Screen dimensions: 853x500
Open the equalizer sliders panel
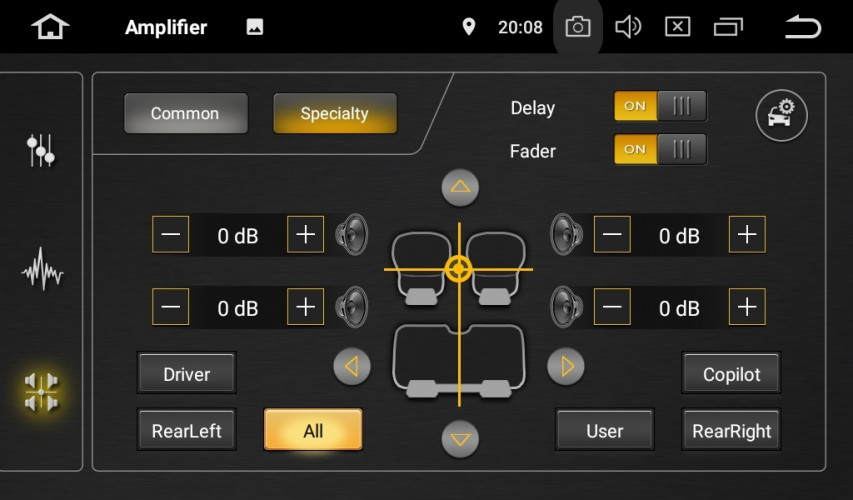(x=41, y=150)
